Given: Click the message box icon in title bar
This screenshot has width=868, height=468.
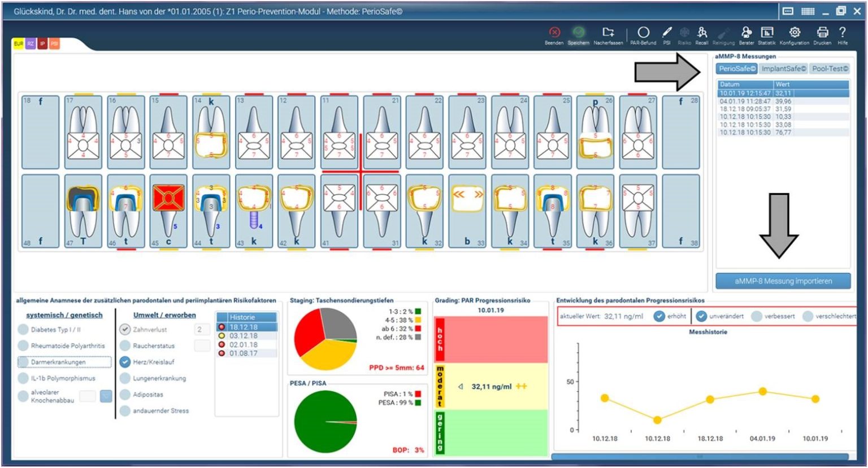Looking at the screenshot, I should click(788, 11).
